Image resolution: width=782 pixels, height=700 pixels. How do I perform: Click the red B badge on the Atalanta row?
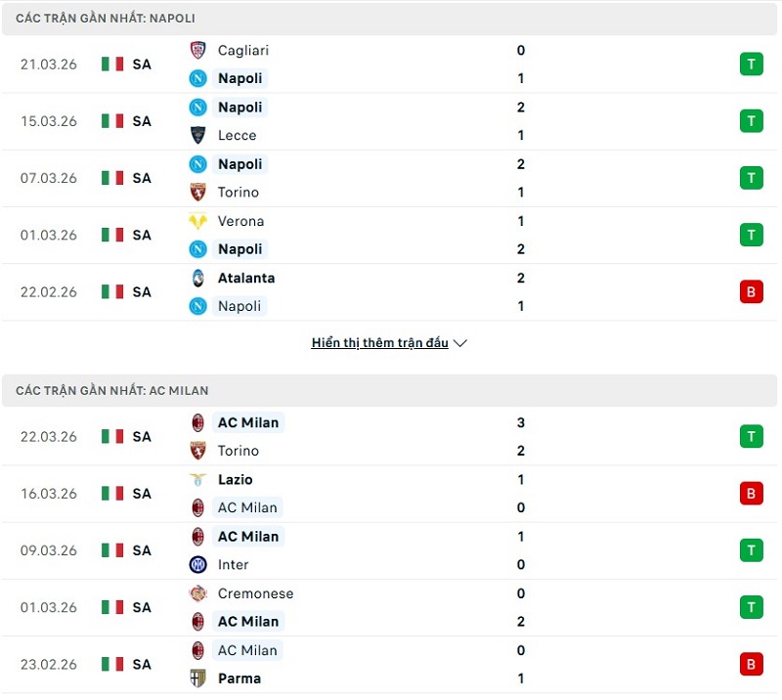[751, 291]
